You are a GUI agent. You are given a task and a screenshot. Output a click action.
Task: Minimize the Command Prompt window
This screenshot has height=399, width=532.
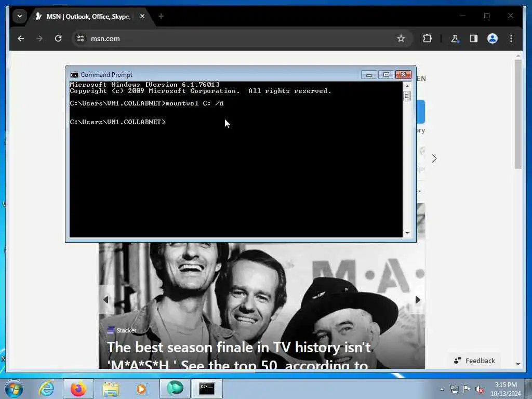pos(369,75)
